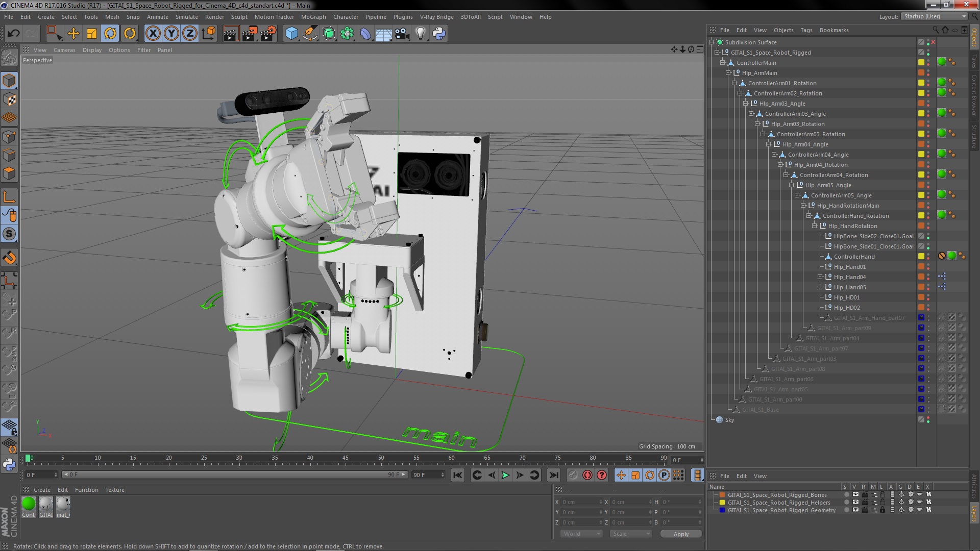The width and height of the screenshot is (980, 551).
Task: Open the material Create menu
Action: point(42,490)
